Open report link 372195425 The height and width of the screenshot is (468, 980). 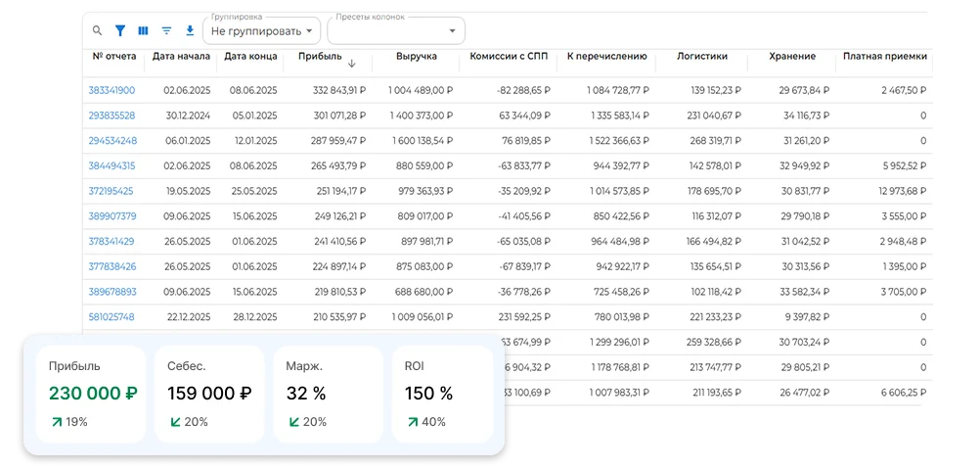[111, 191]
